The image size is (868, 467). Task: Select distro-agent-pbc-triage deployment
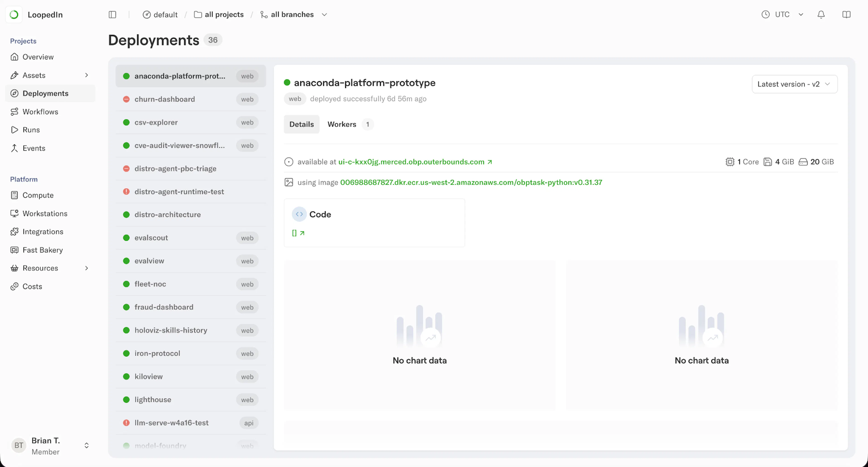coord(191,169)
